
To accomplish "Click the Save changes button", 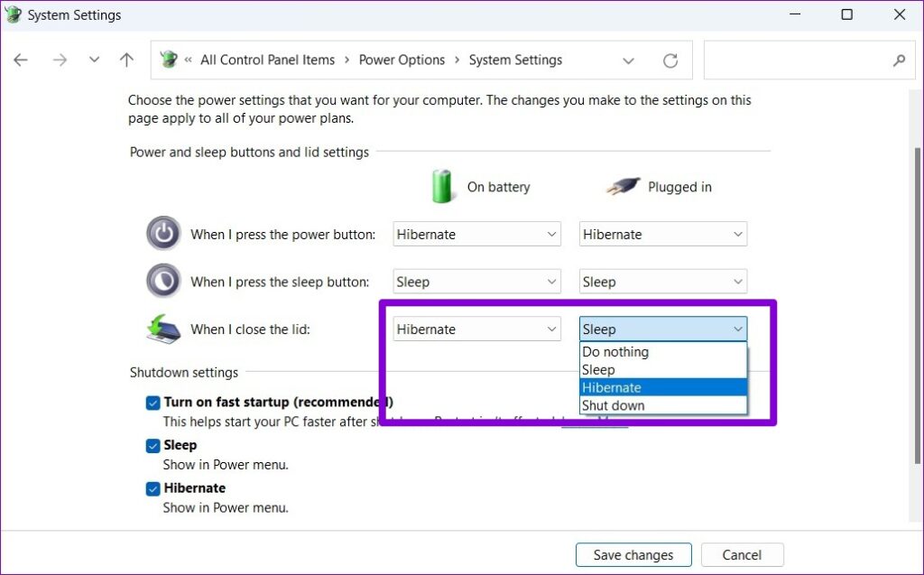I will tap(633, 554).
